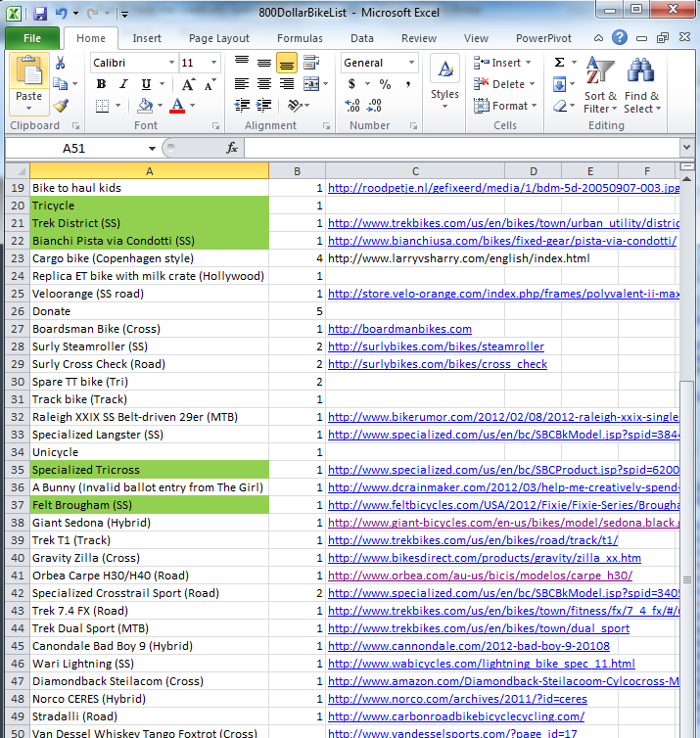This screenshot has width=700, height=738.
Task: Open the General number format dropdown
Action: click(411, 63)
